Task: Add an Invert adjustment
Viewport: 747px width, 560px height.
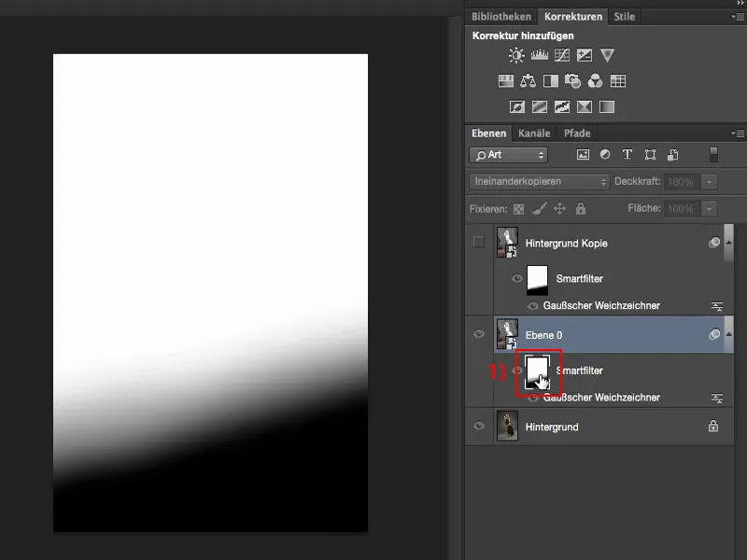Action: tap(517, 106)
